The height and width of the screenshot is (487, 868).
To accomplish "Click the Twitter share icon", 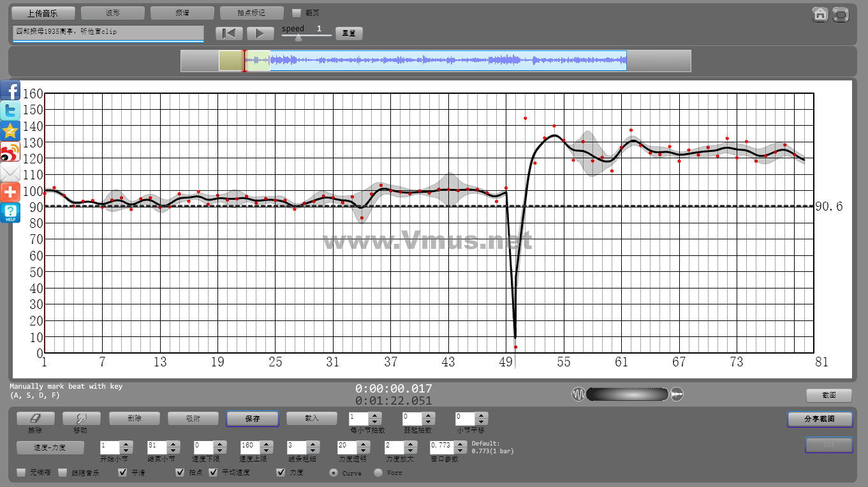I will point(10,111).
